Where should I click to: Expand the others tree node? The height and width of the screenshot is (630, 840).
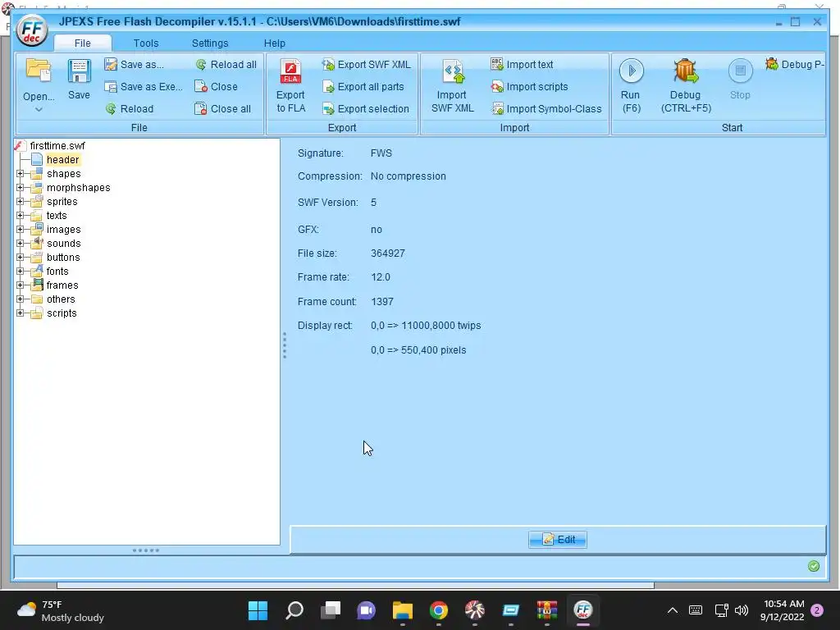click(x=21, y=299)
